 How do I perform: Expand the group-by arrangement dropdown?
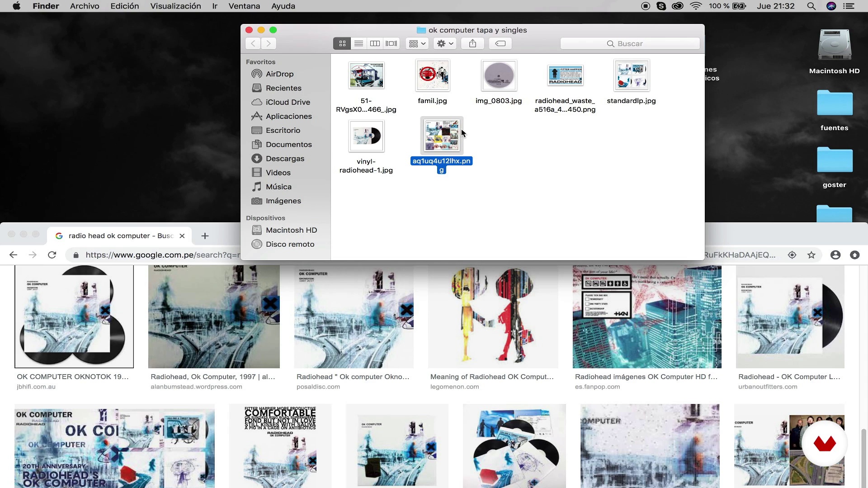click(x=417, y=43)
